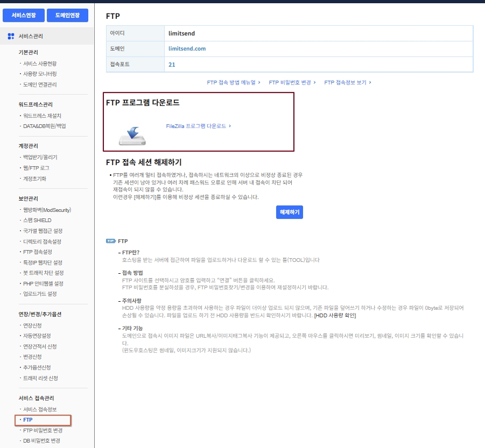Viewport: 485px width, 448px height.
Task: Select 자동연장설정 in the sidebar
Action: pyautogui.click(x=37, y=336)
